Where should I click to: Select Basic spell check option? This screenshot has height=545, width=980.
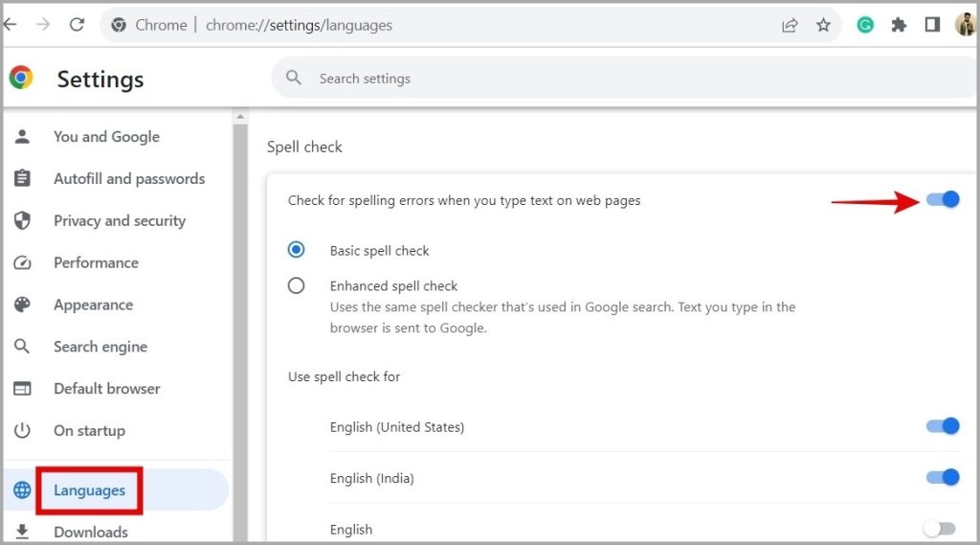(x=297, y=250)
